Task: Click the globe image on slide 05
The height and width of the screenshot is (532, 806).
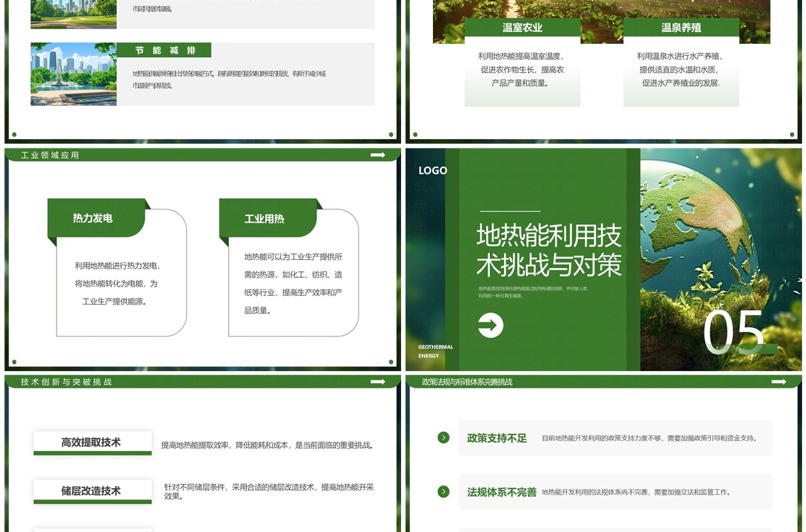Action: (721, 259)
